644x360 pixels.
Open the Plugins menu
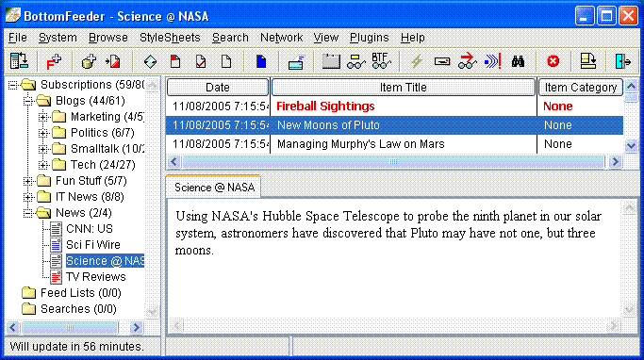(370, 38)
